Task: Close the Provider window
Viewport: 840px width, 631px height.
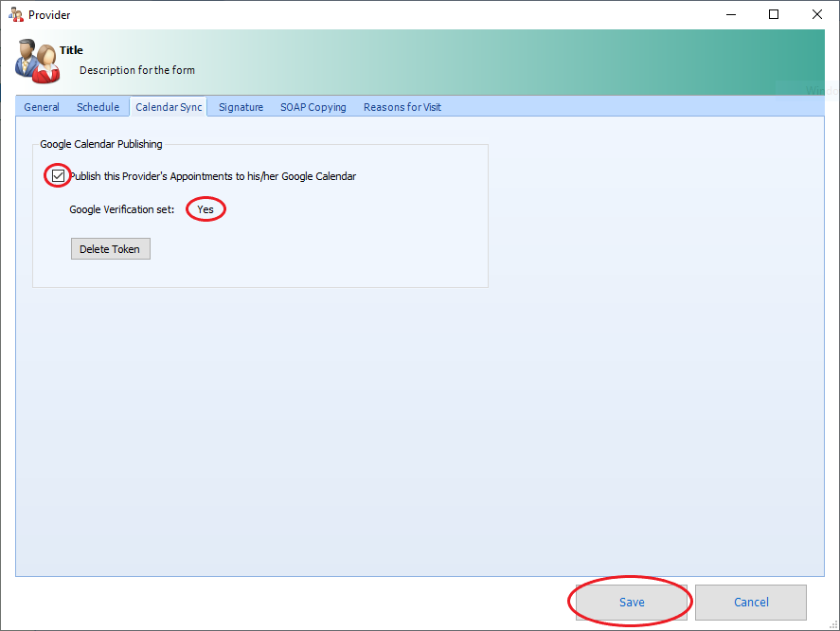Action: click(817, 14)
